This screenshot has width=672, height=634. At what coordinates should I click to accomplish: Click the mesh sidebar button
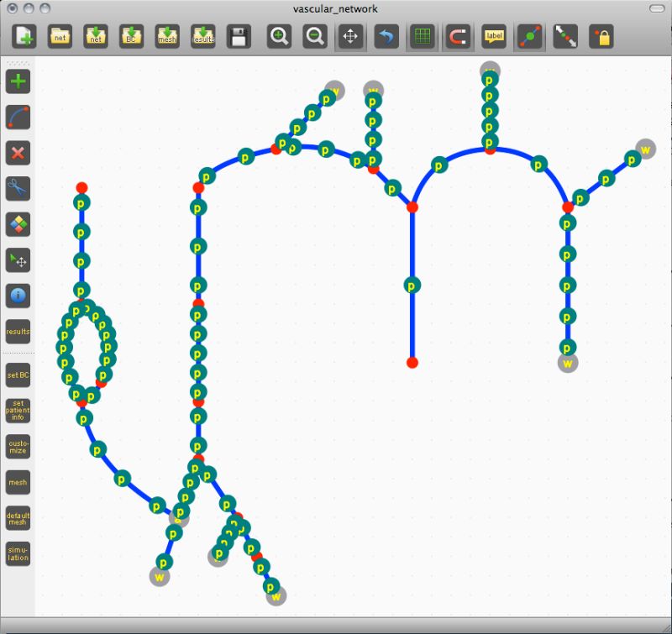(18, 482)
